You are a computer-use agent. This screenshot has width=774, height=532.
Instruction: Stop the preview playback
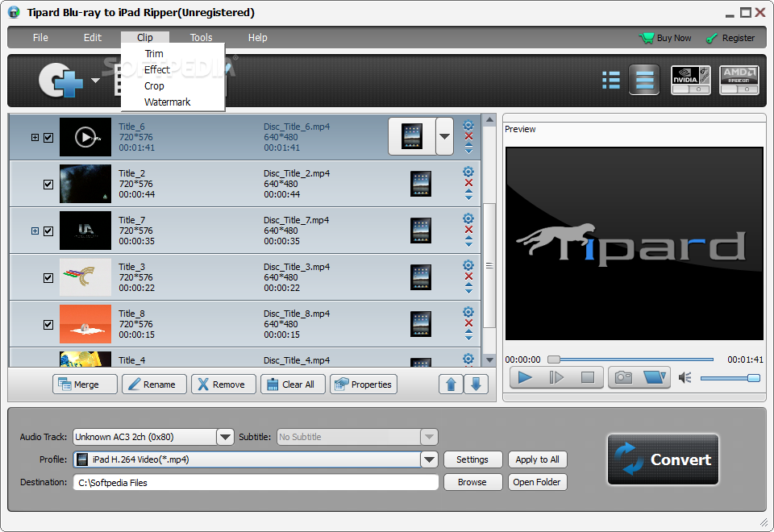588,378
